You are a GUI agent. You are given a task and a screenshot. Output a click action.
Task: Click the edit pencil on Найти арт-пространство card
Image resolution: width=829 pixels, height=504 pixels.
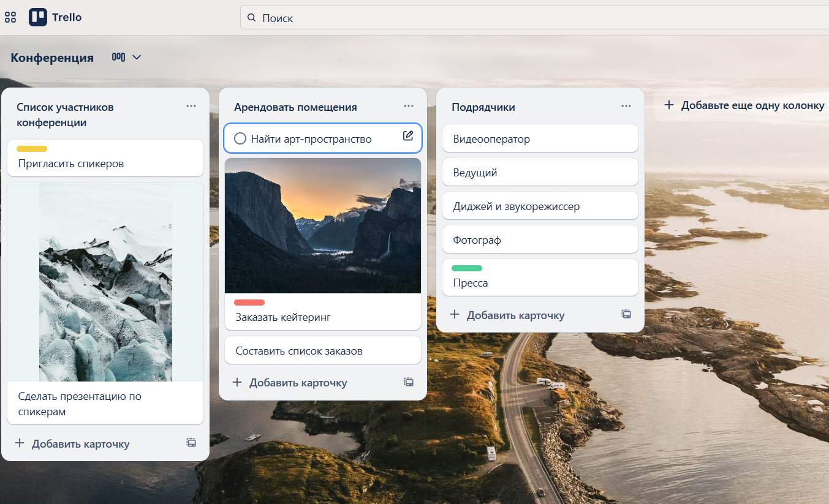408,136
